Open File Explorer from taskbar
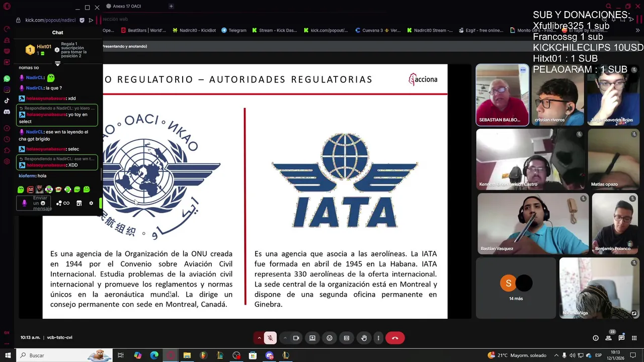 click(x=187, y=355)
